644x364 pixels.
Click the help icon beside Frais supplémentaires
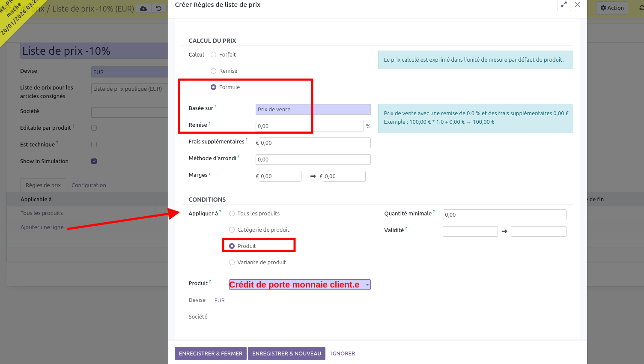pos(247,140)
